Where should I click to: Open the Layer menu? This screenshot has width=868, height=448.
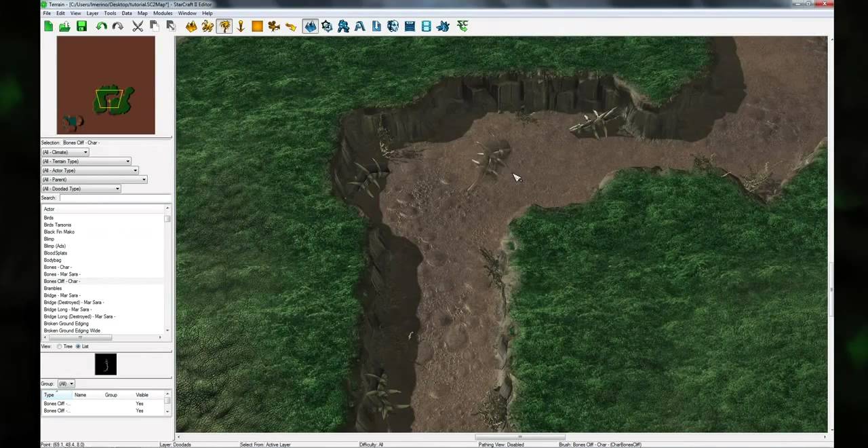(x=92, y=14)
